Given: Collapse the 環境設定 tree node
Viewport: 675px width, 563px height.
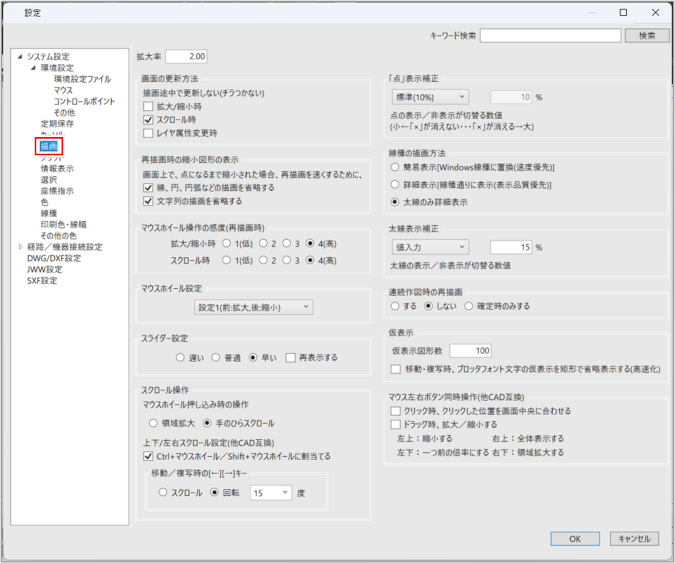Looking at the screenshot, I should (x=32, y=68).
